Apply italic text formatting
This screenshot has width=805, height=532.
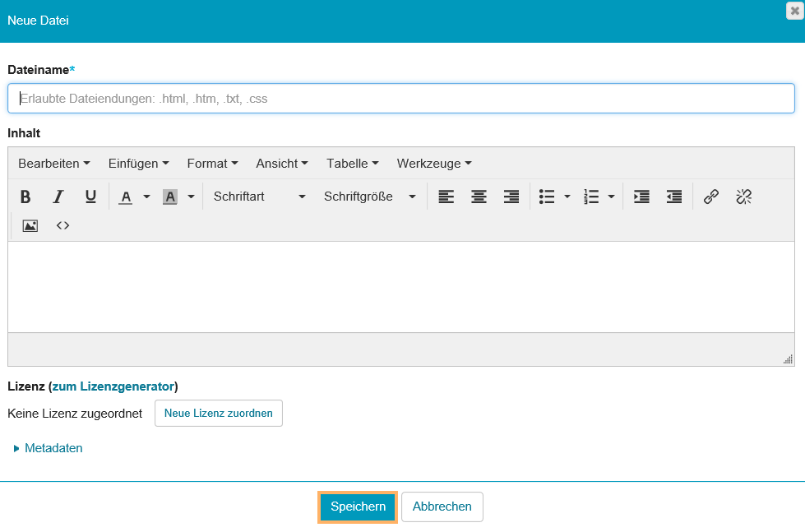point(58,197)
